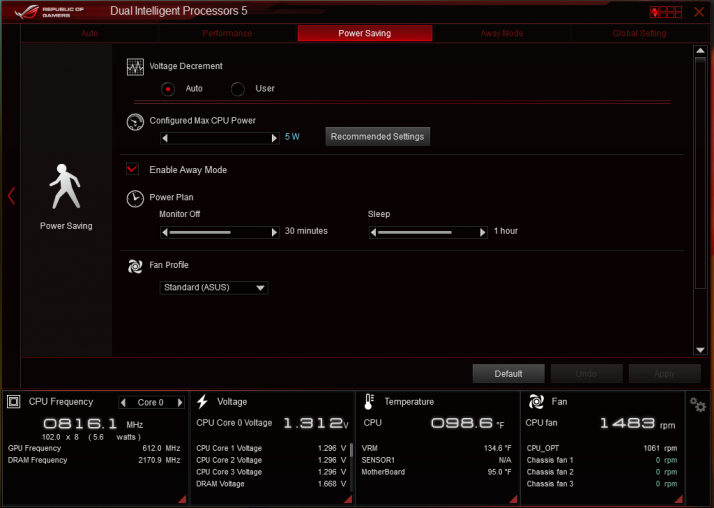Click the Configured Max CPU Power slider track
The height and width of the screenshot is (508, 714).
[x=219, y=138]
